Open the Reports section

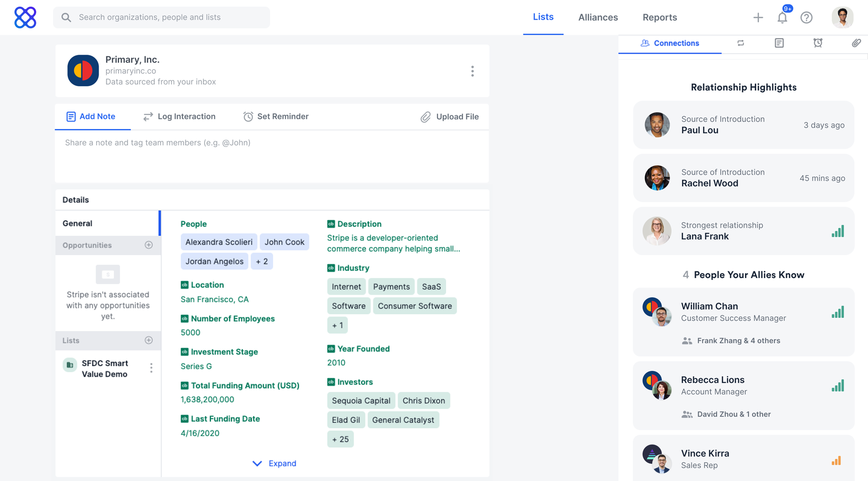[x=660, y=17]
